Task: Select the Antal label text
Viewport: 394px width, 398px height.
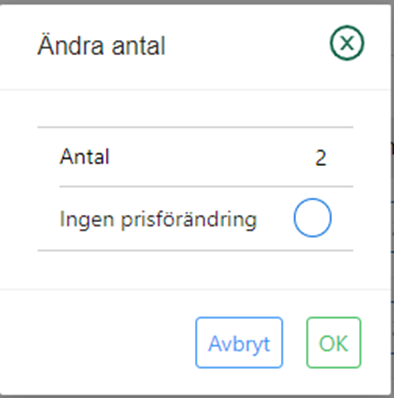Action: click(x=85, y=156)
